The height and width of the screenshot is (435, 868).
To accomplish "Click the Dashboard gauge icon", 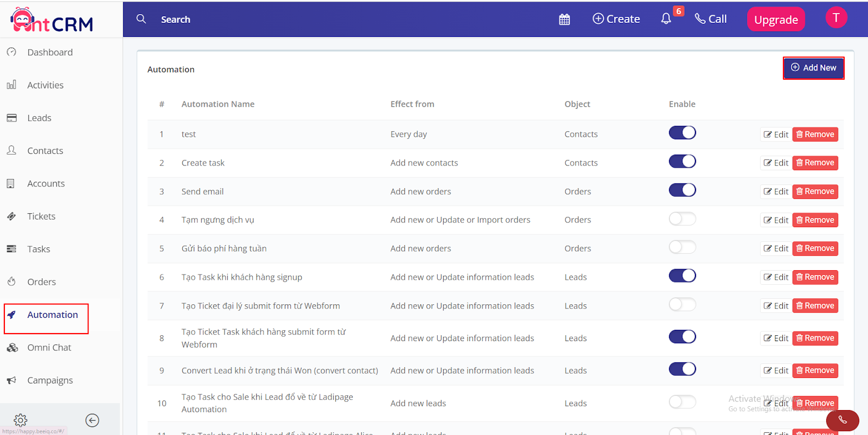I will (x=11, y=52).
